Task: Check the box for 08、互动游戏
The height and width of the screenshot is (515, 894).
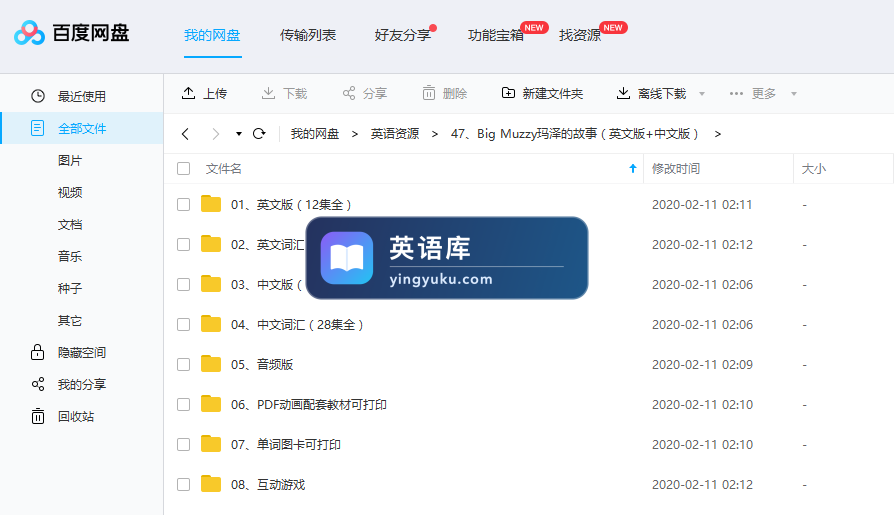Action: click(184, 485)
